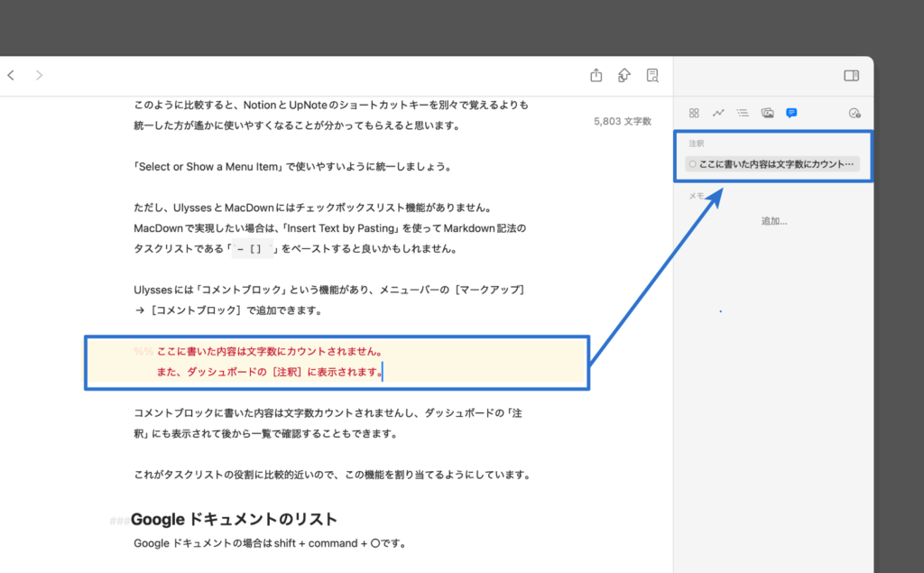Click 追加... to add a memo
This screenshot has width=924, height=573.
pos(773,221)
